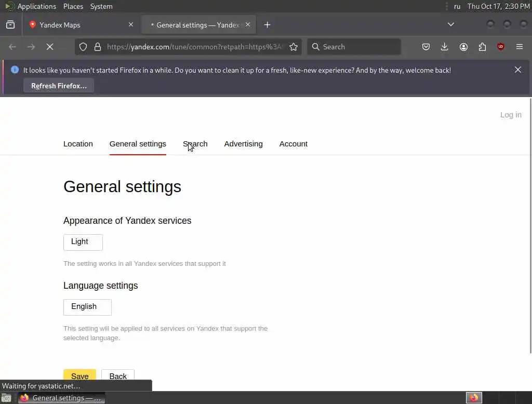The image size is (532, 404).
Task: Click the clock showing Thu Oct 17
Action: (x=498, y=6)
